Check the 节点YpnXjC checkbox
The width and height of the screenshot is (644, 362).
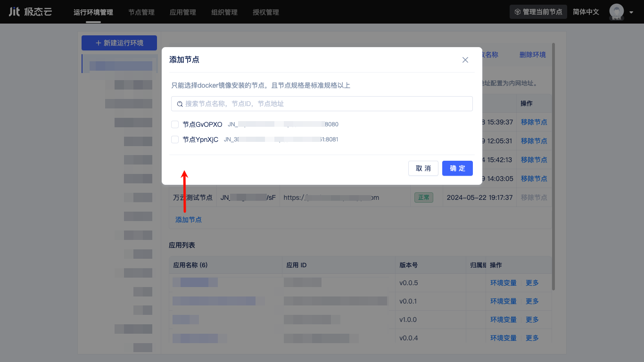pyautogui.click(x=175, y=140)
